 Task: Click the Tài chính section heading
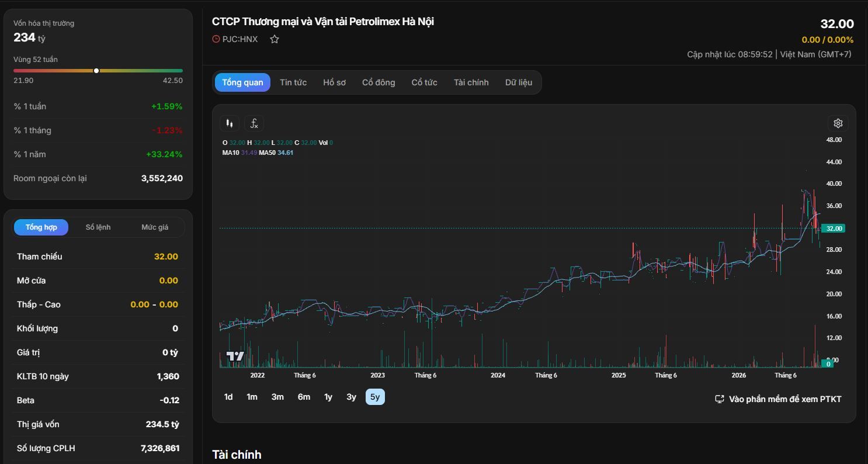coord(237,455)
